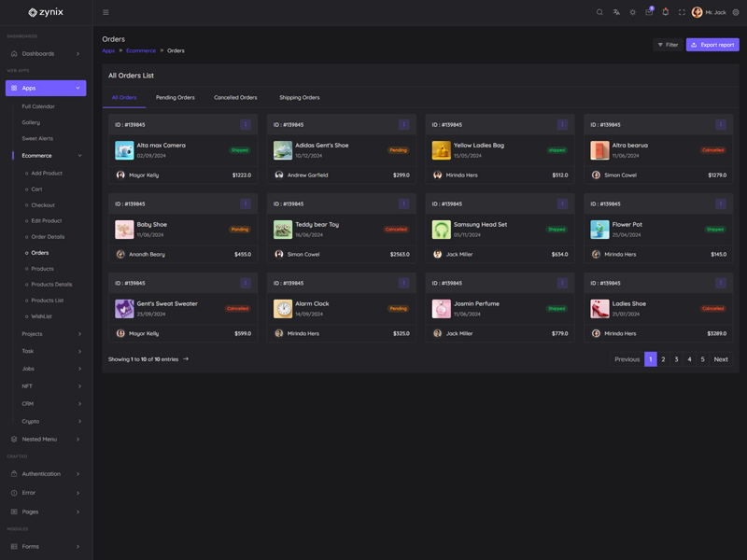The width and height of the screenshot is (747, 560).
Task: Click the Ecommerce breadcrumb link
Action: point(141,50)
